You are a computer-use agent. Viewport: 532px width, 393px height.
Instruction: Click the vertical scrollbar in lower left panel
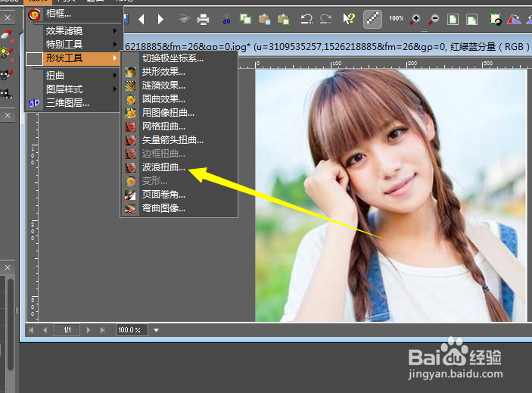point(11,324)
